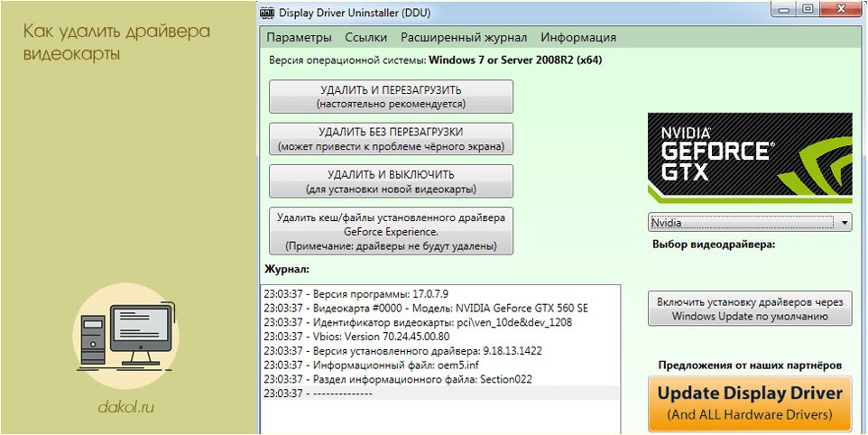The image size is (868, 435).
Task: Click the Windows 7 or Server 2008R2 OS version text
Action: pos(515,60)
